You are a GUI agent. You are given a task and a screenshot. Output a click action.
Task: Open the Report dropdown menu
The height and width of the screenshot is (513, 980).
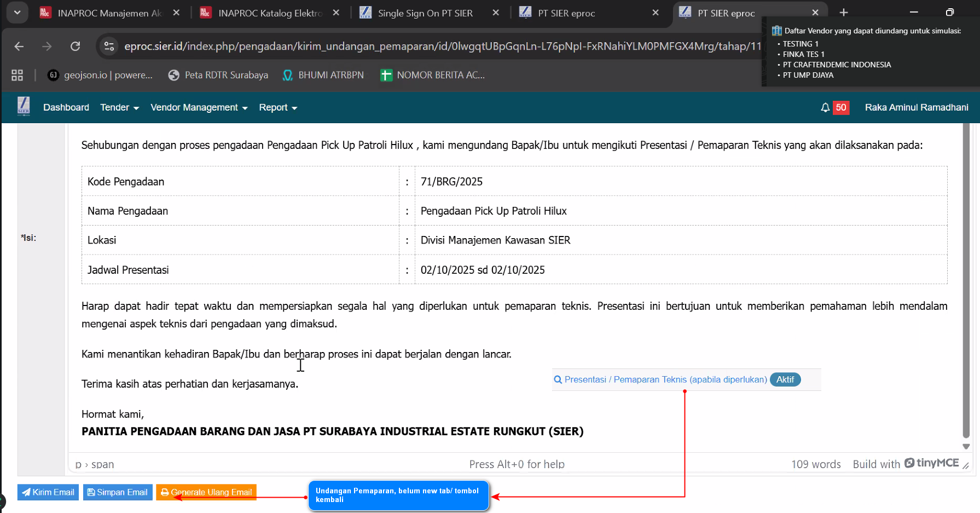[278, 108]
